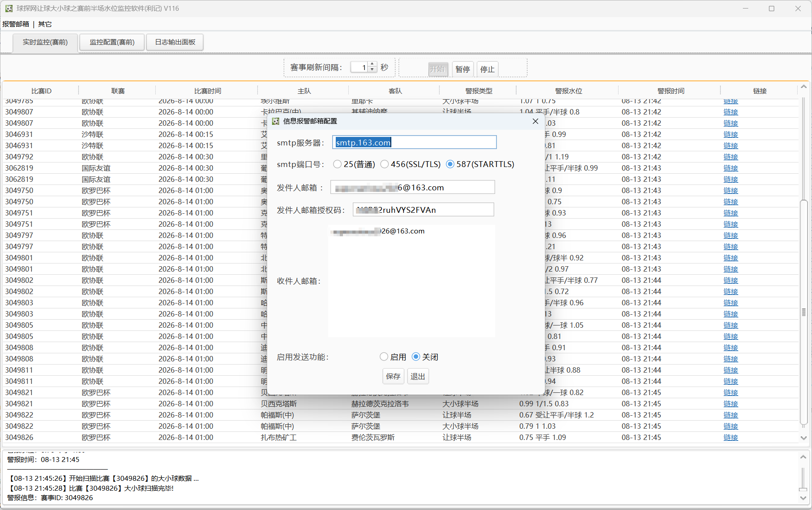Switch to the 日志输出面板 tab

pos(175,42)
